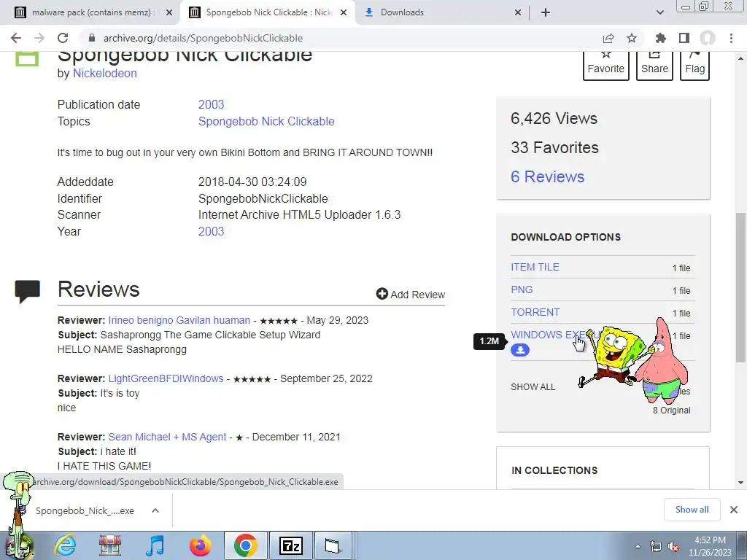This screenshot has height=560, width=747.
Task: Open Year 2003 link
Action: point(211,231)
